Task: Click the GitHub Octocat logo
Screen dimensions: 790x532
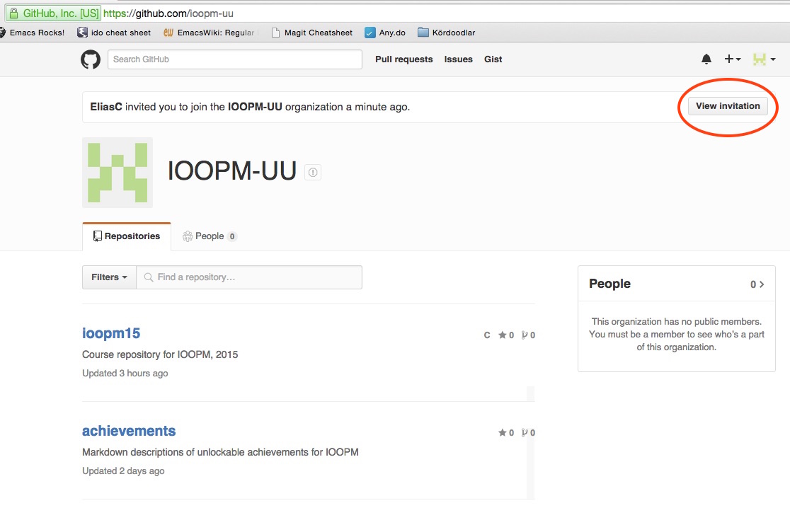Action: pos(91,59)
